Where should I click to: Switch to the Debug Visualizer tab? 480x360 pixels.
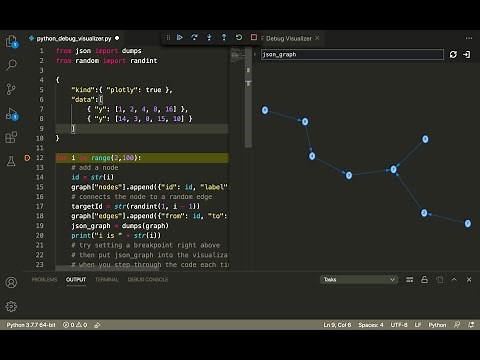click(289, 38)
